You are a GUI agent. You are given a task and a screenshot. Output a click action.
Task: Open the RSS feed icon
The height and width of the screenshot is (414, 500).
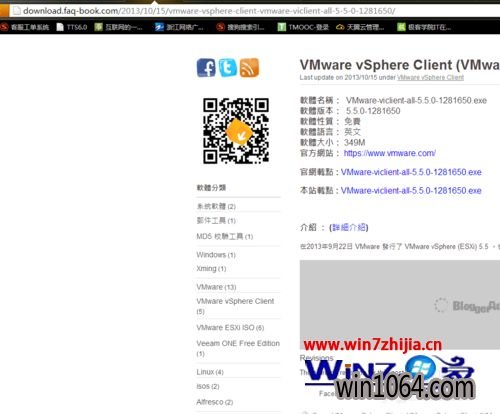(x=249, y=68)
